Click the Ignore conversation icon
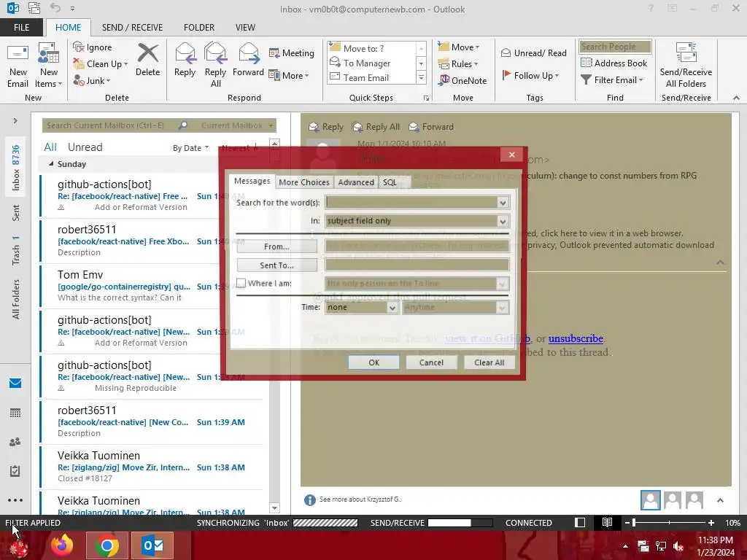The width and height of the screenshot is (747, 560). (93, 47)
